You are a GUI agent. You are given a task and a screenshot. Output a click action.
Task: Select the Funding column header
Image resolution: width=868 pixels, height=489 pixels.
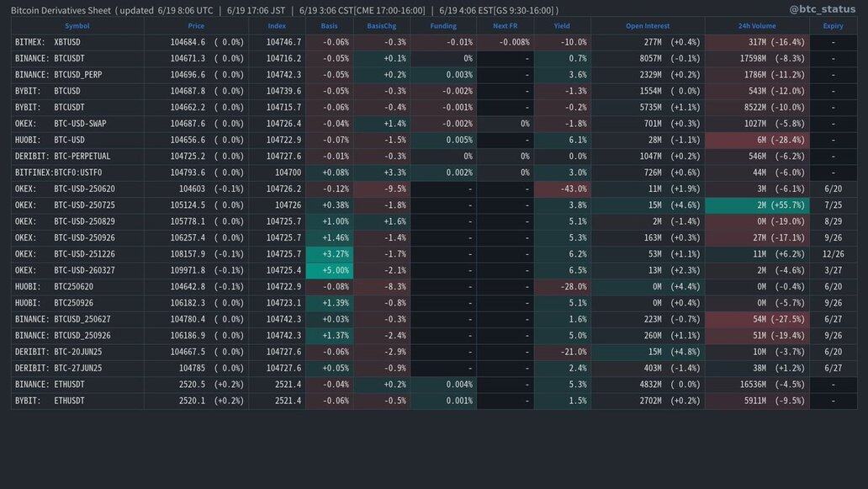click(x=443, y=26)
